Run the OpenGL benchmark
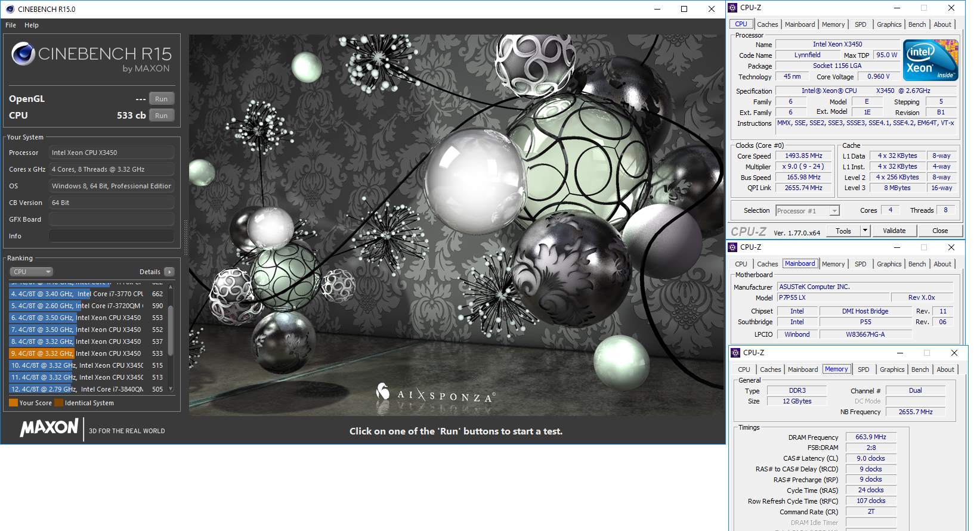980x531 pixels. (x=162, y=99)
